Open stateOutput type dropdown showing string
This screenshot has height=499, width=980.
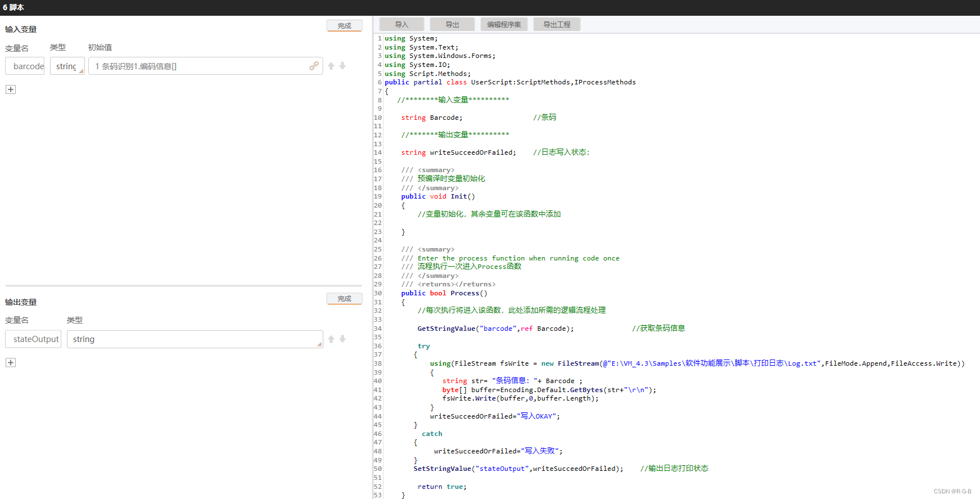195,339
